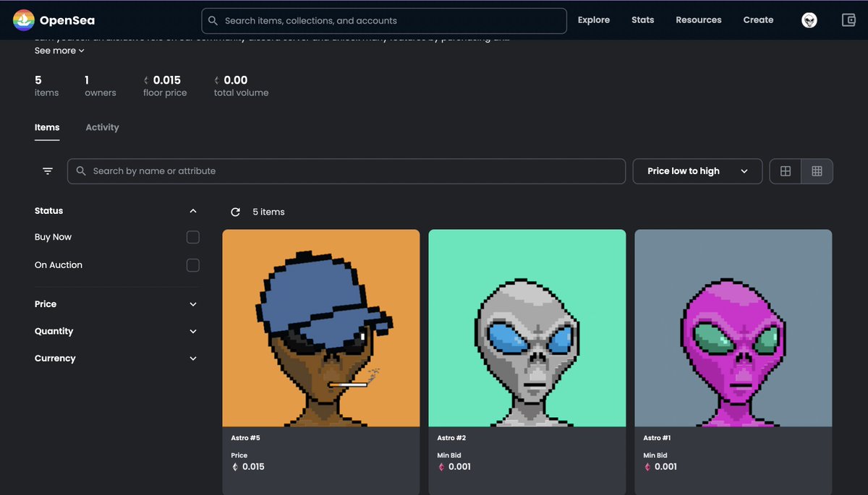The height and width of the screenshot is (495, 868).
Task: Switch to the Activity tab
Action: pos(102,127)
